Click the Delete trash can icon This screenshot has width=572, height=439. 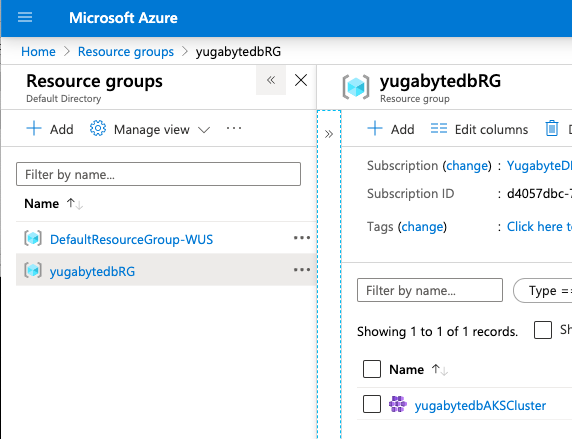tap(552, 128)
